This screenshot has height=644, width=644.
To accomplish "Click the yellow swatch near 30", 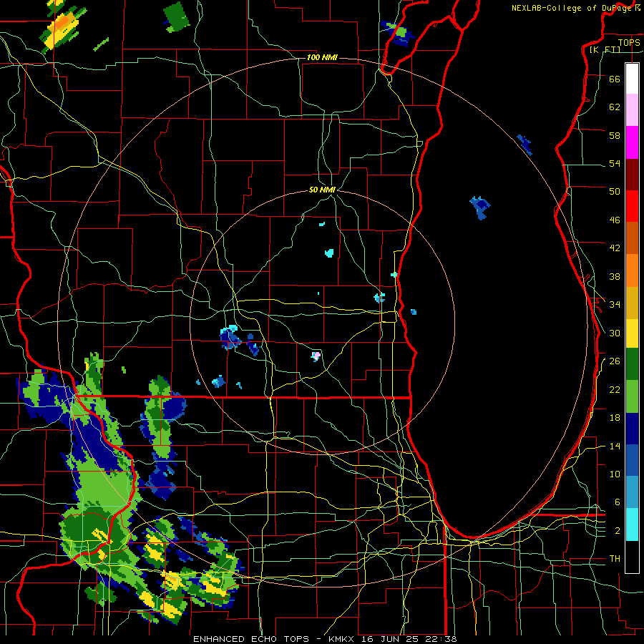I will [x=632, y=333].
